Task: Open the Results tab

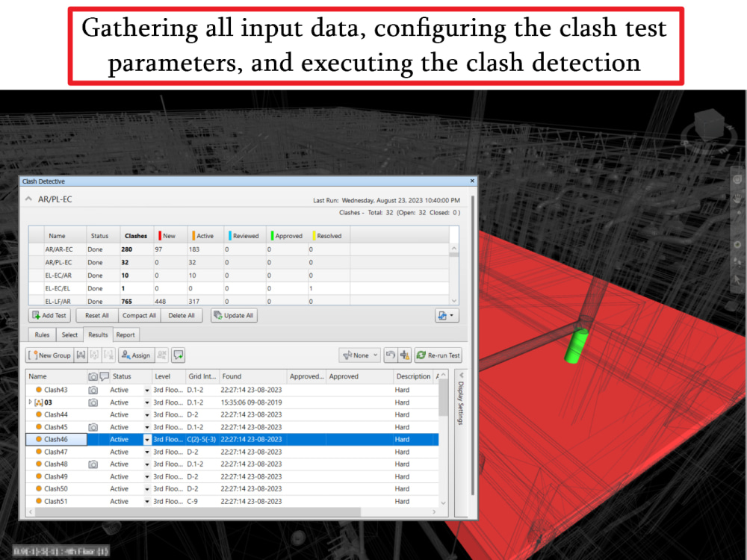Action: (x=98, y=335)
